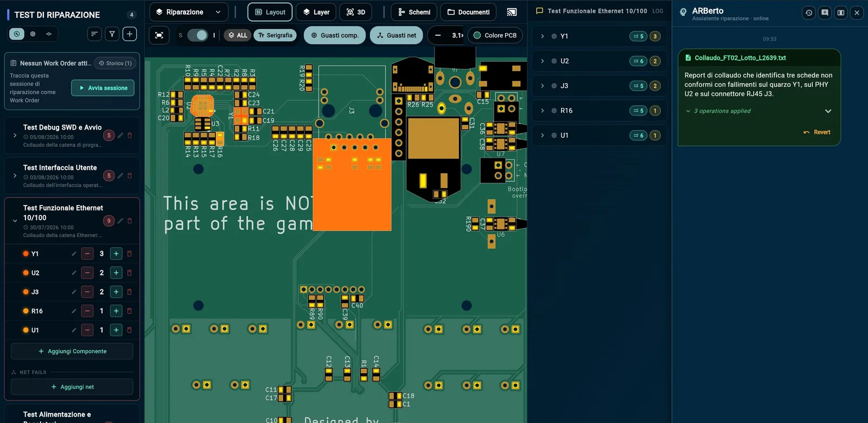Screen dimensions: 868x423
Task: Revert the applied operations
Action: coord(817,132)
